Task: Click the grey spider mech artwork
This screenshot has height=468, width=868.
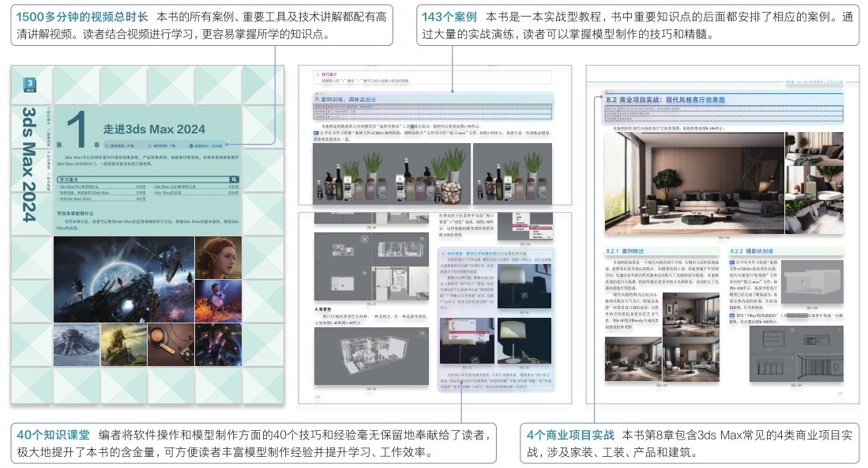Action: coord(77,345)
